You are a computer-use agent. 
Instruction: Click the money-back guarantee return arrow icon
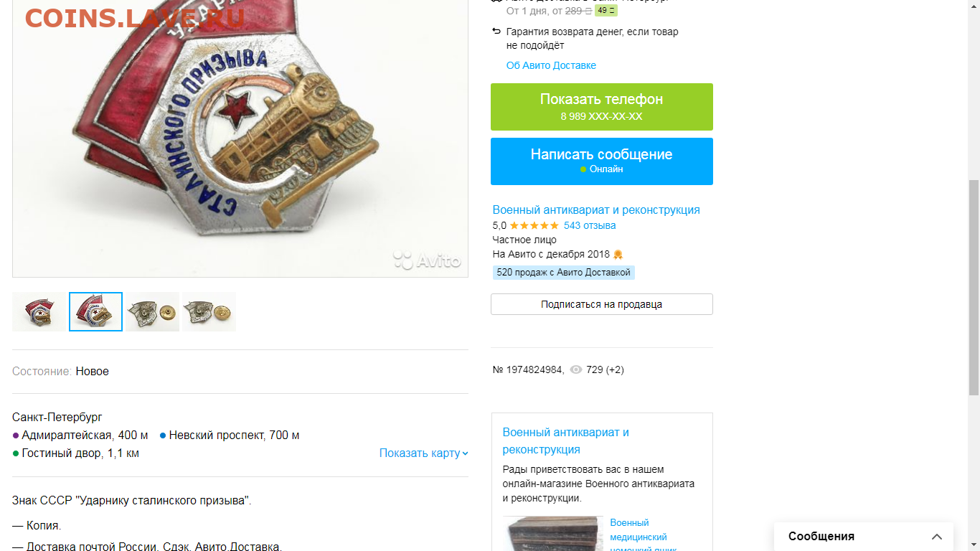click(496, 32)
